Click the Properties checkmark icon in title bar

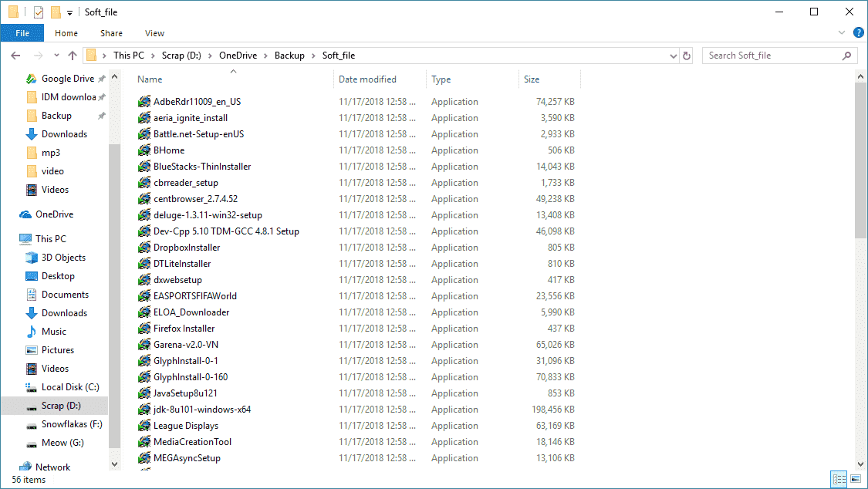click(x=39, y=12)
